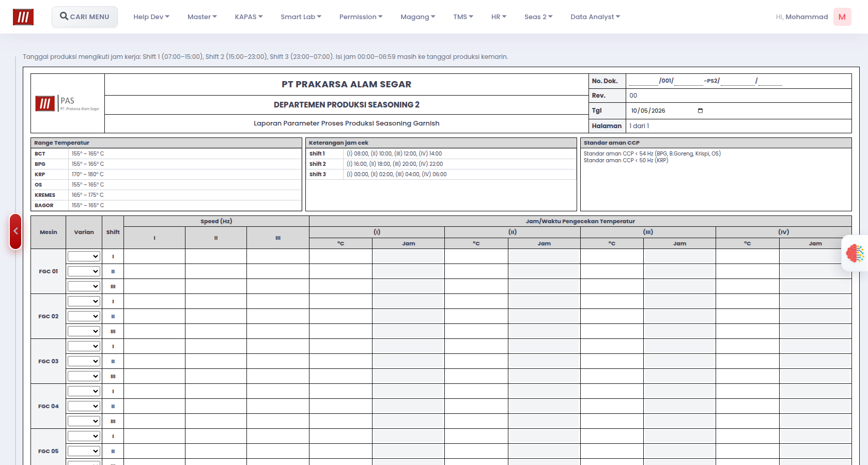
Task: Click the red PAS logo in navbar
Action: click(23, 17)
